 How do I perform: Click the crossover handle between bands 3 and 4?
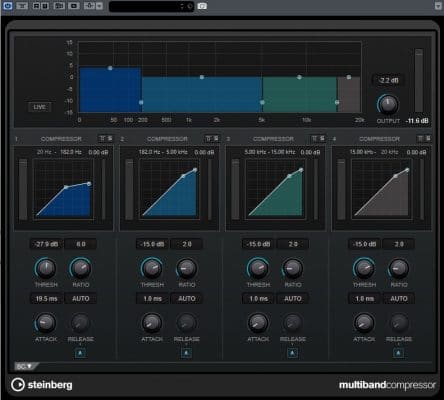[337, 102]
